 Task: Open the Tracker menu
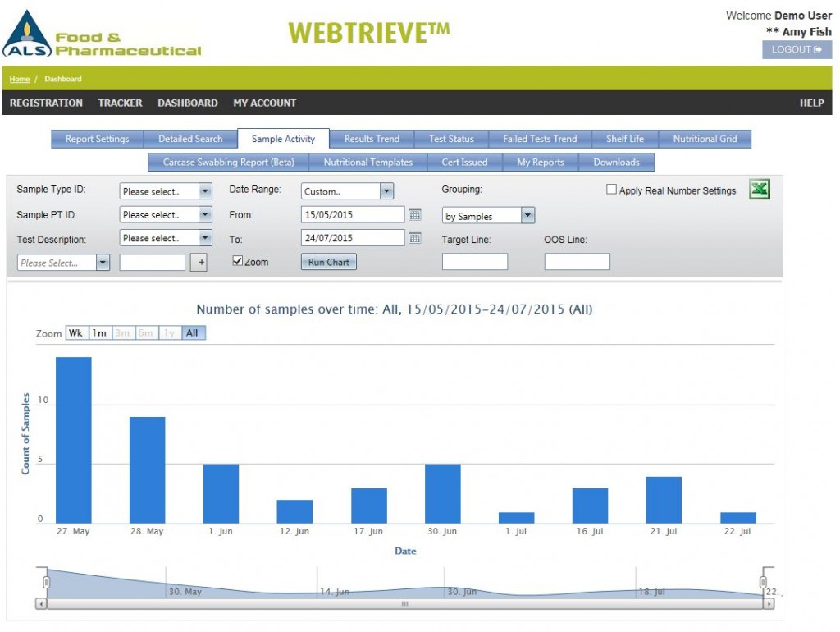[x=120, y=103]
